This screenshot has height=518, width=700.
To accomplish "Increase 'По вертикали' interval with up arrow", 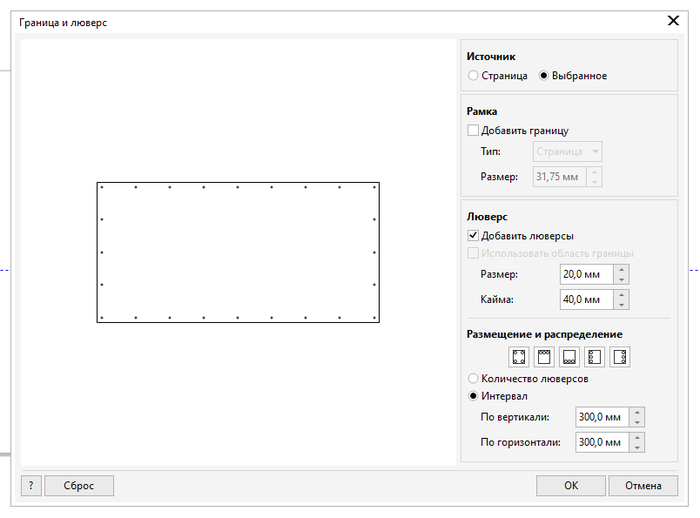I will coord(637,412).
